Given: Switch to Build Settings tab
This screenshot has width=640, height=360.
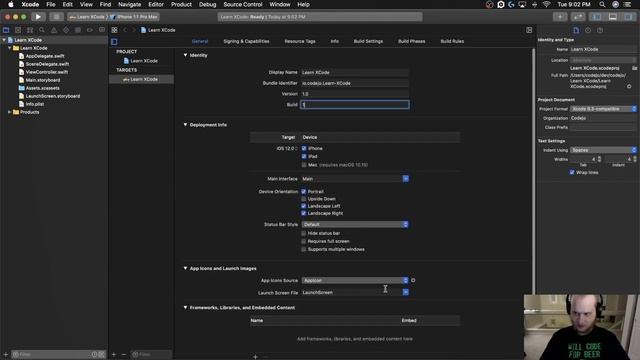Looking at the screenshot, I should [x=368, y=41].
